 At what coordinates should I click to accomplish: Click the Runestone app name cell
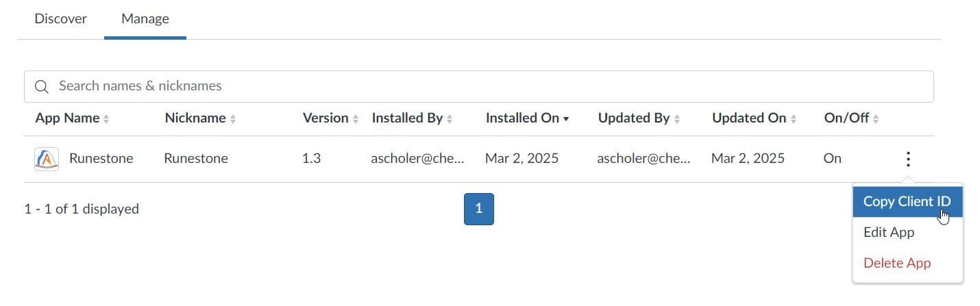101,159
